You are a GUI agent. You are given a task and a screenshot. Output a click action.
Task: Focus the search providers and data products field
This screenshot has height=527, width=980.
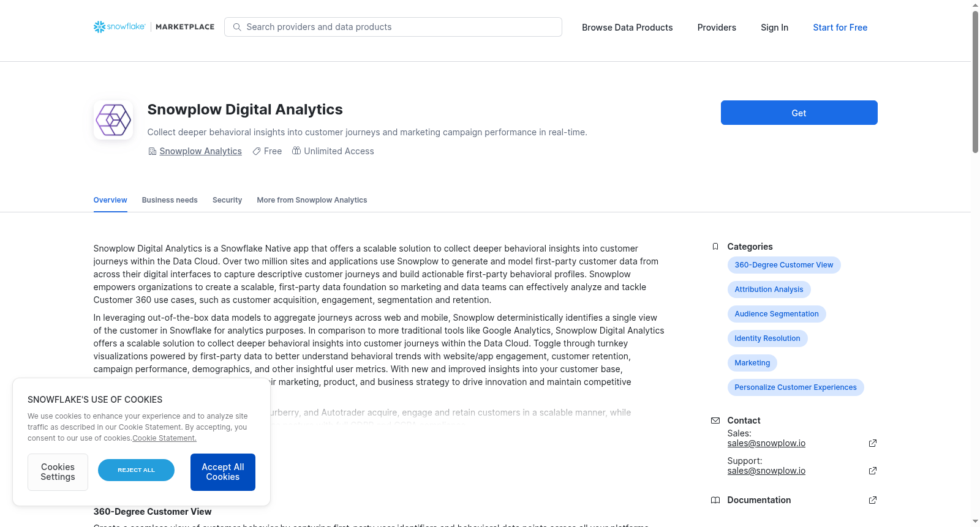[393, 27]
